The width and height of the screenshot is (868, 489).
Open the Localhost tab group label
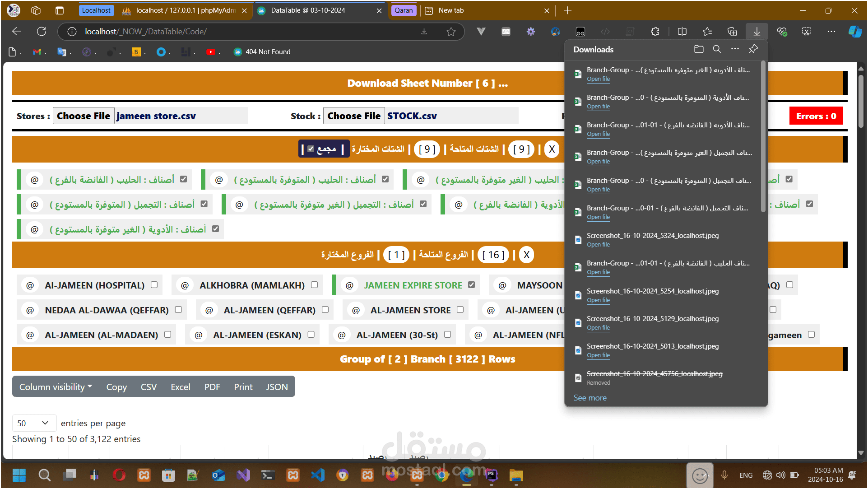point(96,10)
